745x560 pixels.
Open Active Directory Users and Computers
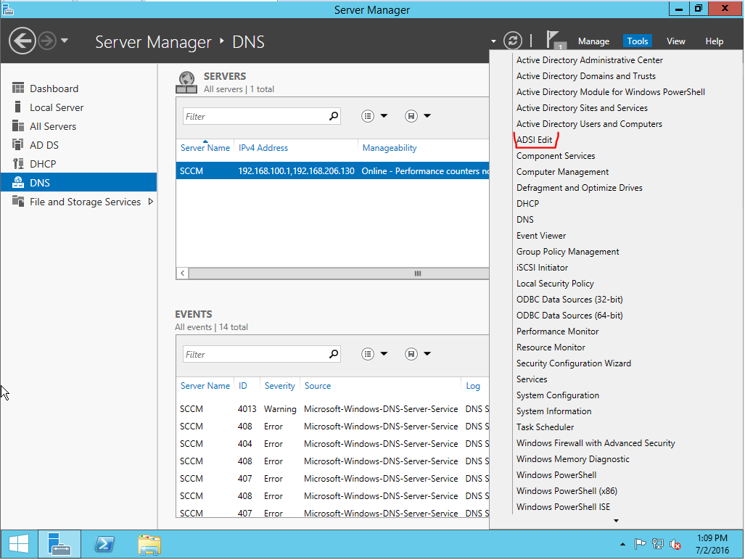pos(589,124)
